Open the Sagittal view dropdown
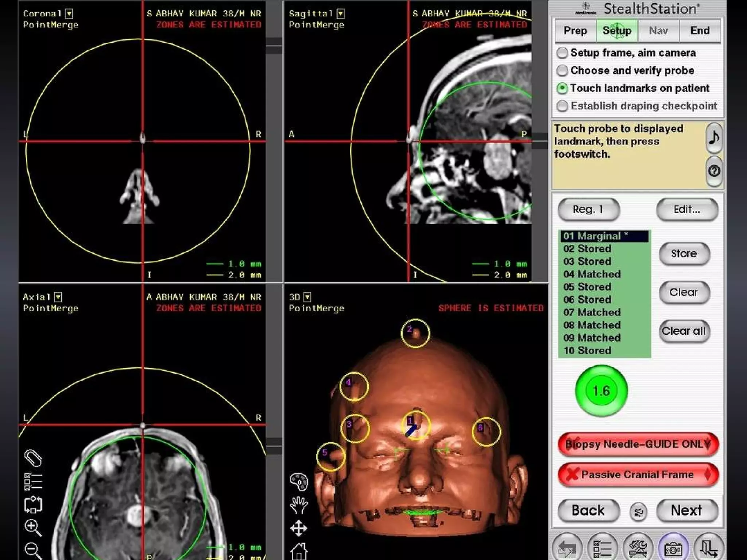This screenshot has height=560, width=747. (x=340, y=14)
